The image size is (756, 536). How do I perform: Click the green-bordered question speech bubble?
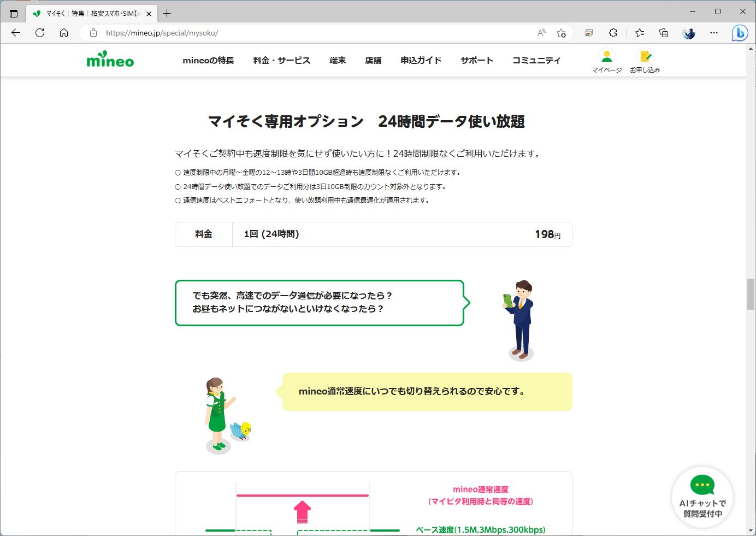click(322, 303)
